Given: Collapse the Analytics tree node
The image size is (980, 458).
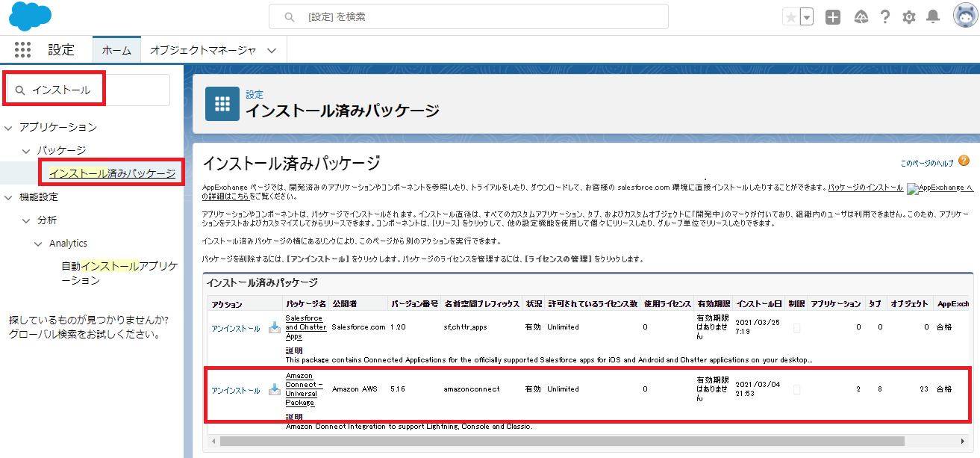Looking at the screenshot, I should pos(38,244).
